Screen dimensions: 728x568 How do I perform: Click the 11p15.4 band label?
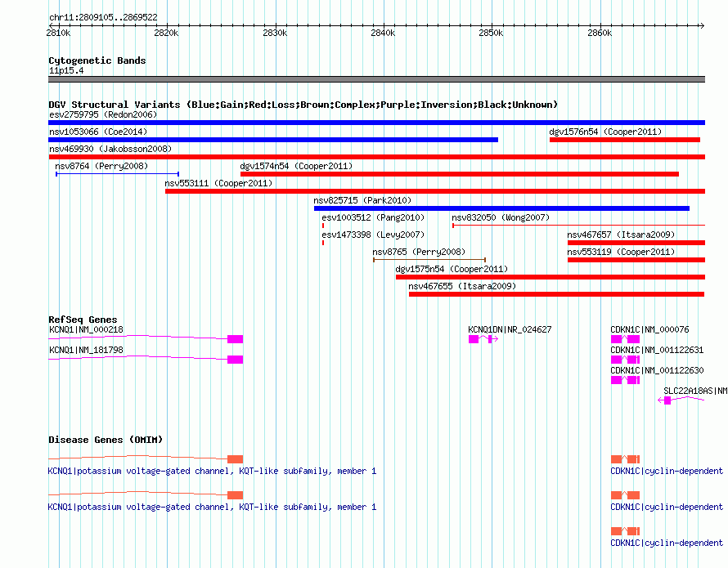tap(66, 70)
